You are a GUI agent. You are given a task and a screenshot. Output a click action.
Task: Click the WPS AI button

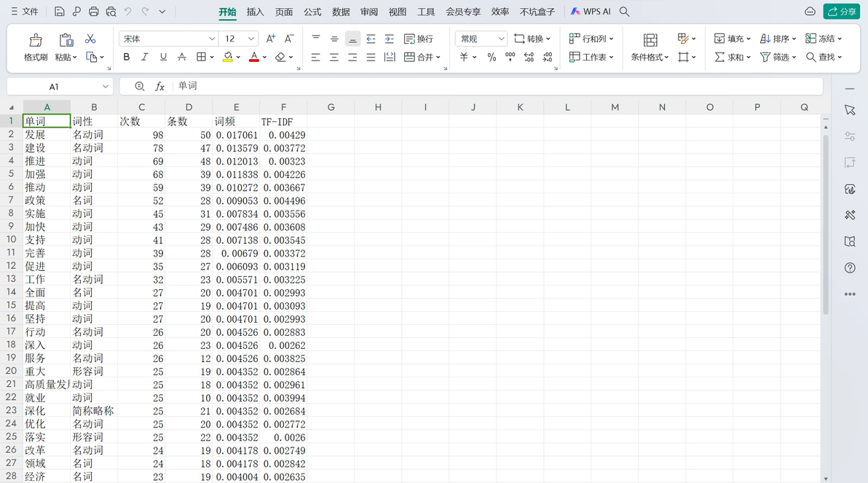(x=591, y=12)
